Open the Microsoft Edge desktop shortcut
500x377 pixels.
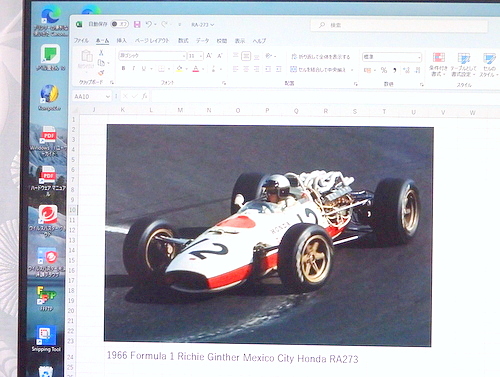pos(51,21)
